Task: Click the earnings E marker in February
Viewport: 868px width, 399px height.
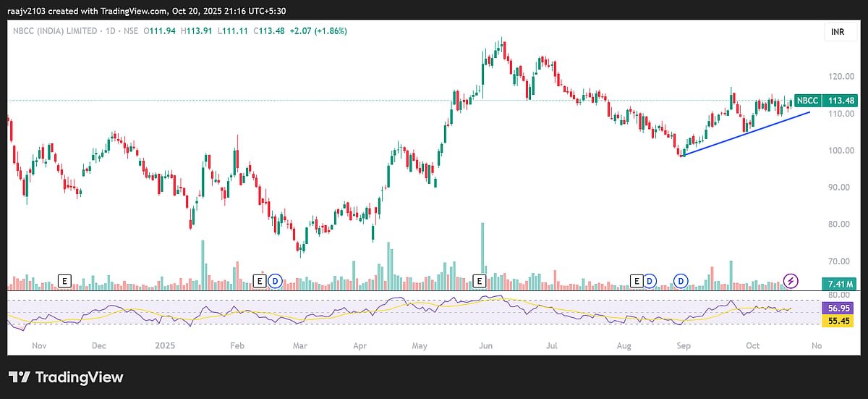Action: [260, 280]
